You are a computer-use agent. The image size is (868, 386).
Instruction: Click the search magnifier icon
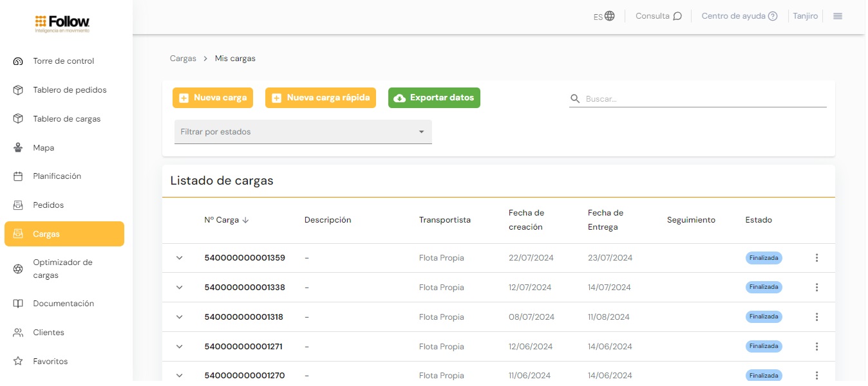(x=575, y=99)
